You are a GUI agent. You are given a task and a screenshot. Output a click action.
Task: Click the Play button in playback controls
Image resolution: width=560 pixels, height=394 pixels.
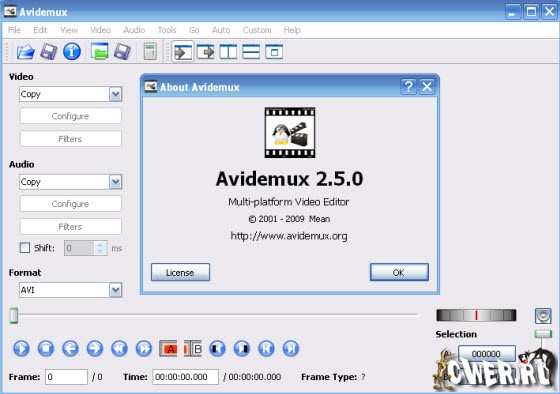point(21,348)
